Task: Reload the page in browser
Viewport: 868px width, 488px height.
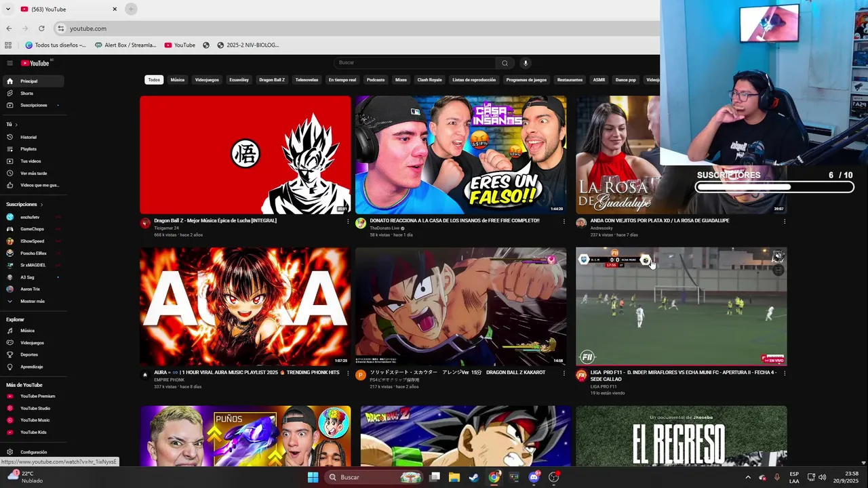Action: [x=41, y=28]
